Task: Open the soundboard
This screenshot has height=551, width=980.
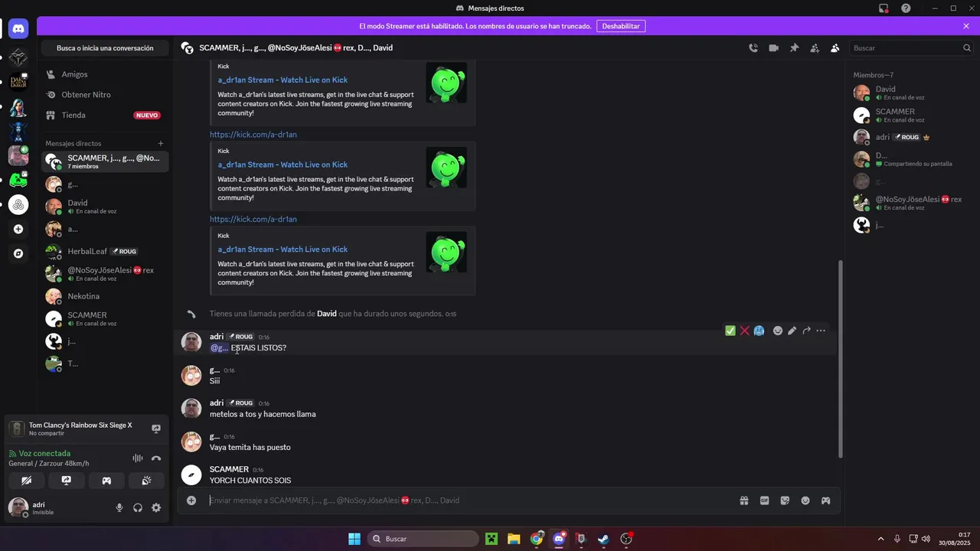Action: pos(146,481)
